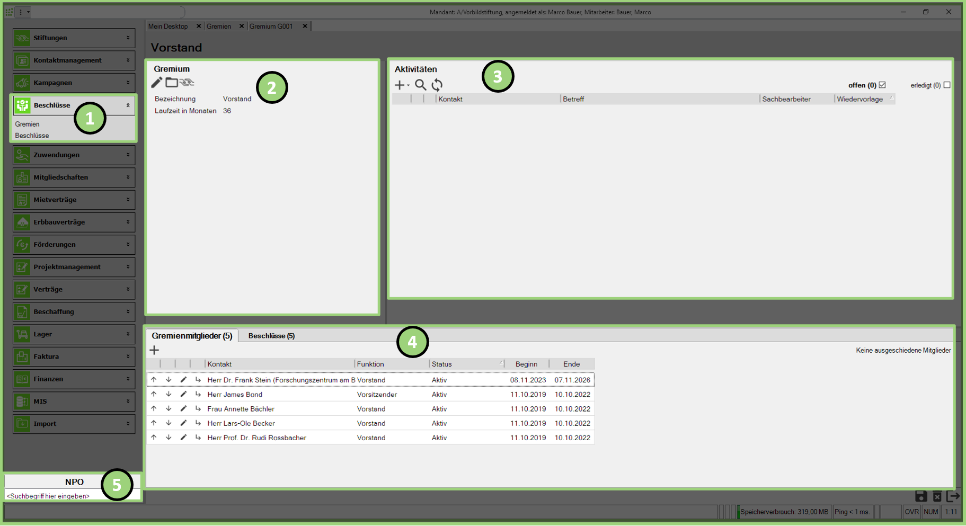This screenshot has height=526, width=966.
Task: Expand the Kampagnen section
Action: (128, 83)
